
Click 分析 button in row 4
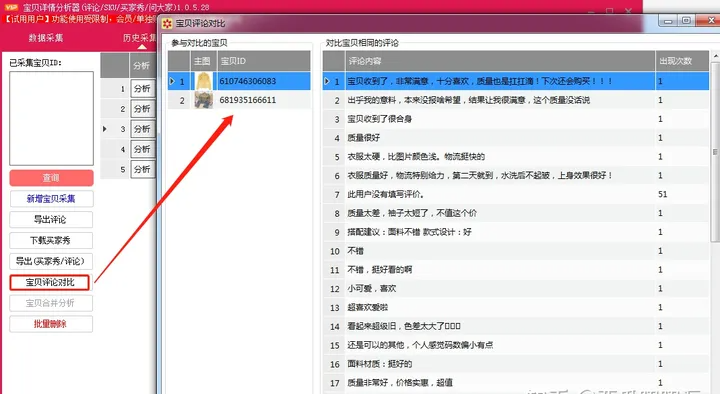(143, 149)
